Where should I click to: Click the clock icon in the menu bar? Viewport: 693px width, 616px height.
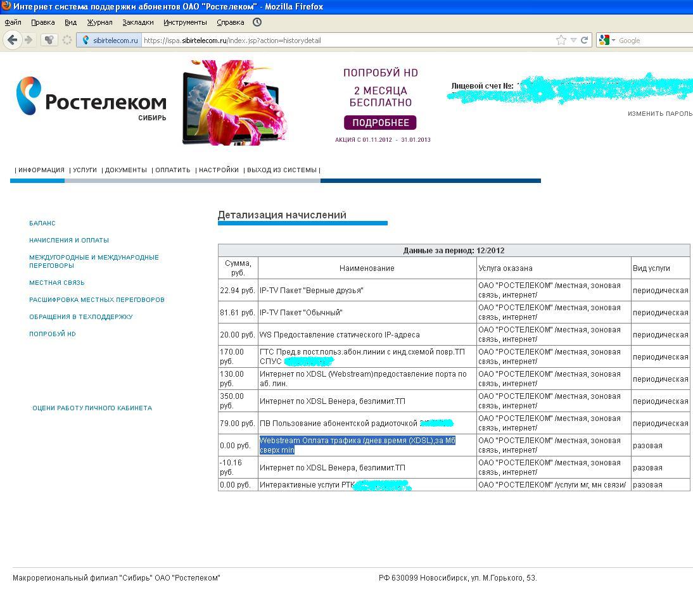point(257,22)
